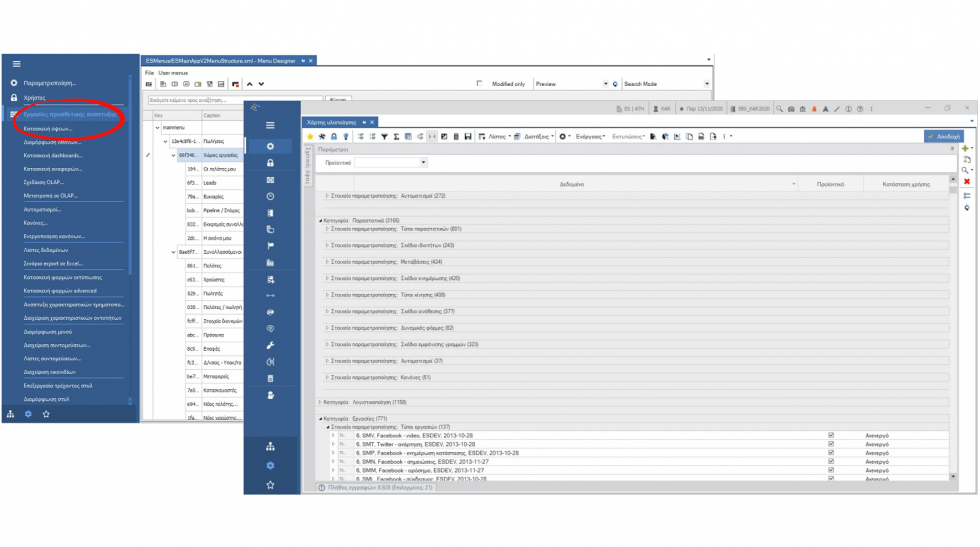The width and height of the screenshot is (980, 547).
Task: Select gear icon in front window narrow sidebar
Action: pyautogui.click(x=270, y=146)
